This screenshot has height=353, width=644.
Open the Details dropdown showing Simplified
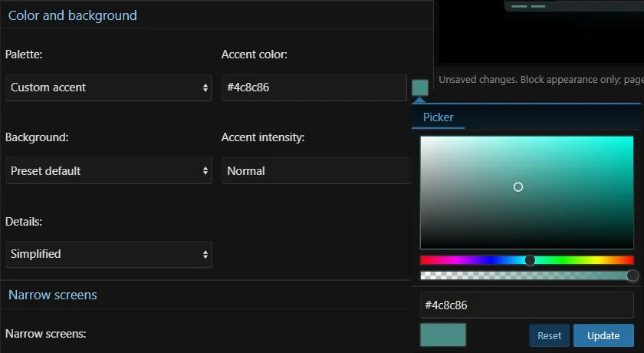(108, 254)
